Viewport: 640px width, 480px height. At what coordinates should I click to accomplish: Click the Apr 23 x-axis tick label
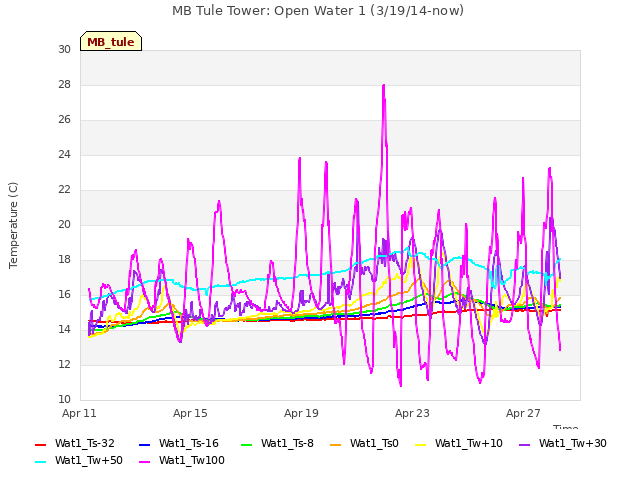[x=412, y=413]
